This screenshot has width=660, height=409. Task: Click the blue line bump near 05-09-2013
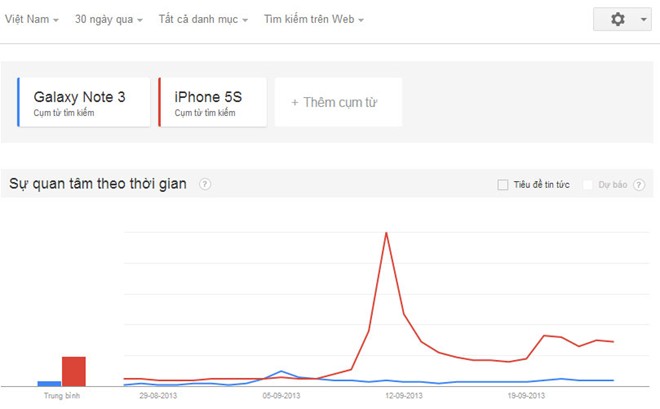click(281, 372)
